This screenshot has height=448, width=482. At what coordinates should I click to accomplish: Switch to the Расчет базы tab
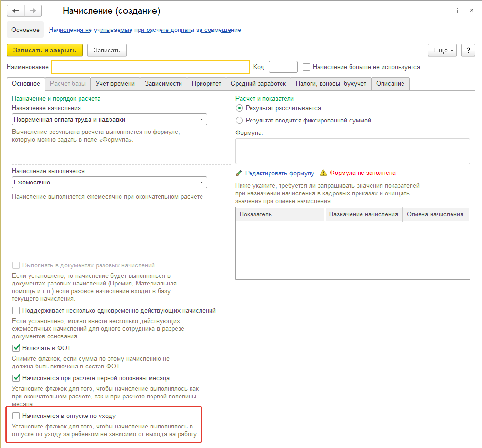[68, 84]
